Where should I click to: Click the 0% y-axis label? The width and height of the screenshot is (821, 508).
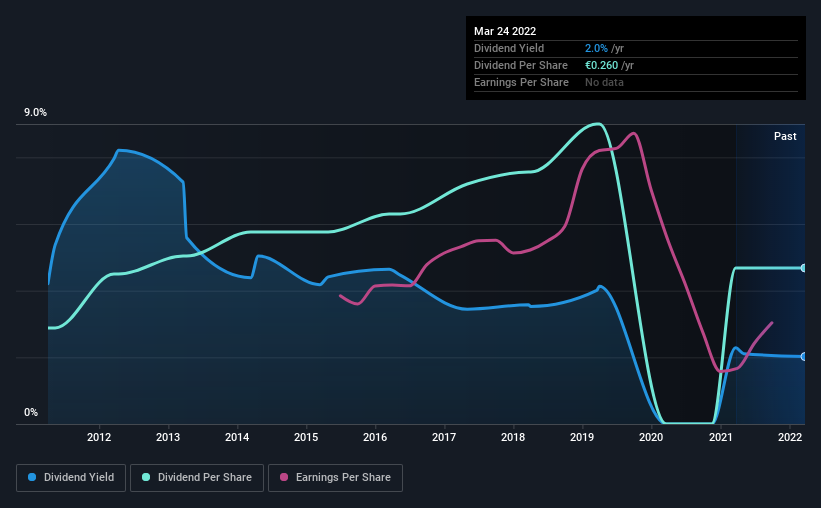31,413
